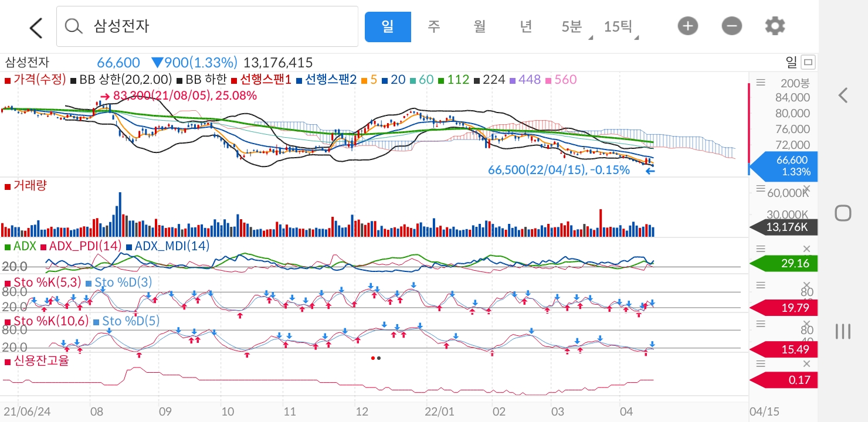Toggle the teal 60 moving average legend
This screenshot has height=422, width=868.
tap(422, 79)
